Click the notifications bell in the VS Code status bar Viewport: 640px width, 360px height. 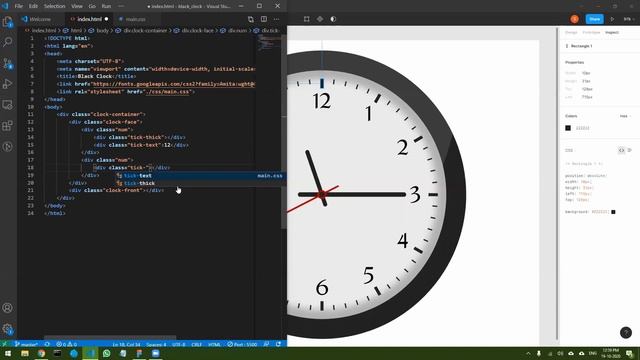coord(278,344)
